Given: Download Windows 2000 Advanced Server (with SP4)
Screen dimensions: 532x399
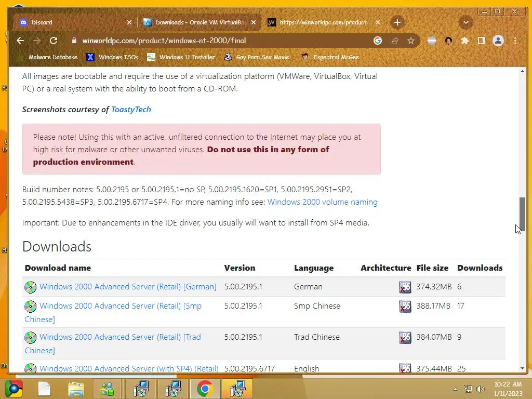Looking at the screenshot, I should pos(129,368).
